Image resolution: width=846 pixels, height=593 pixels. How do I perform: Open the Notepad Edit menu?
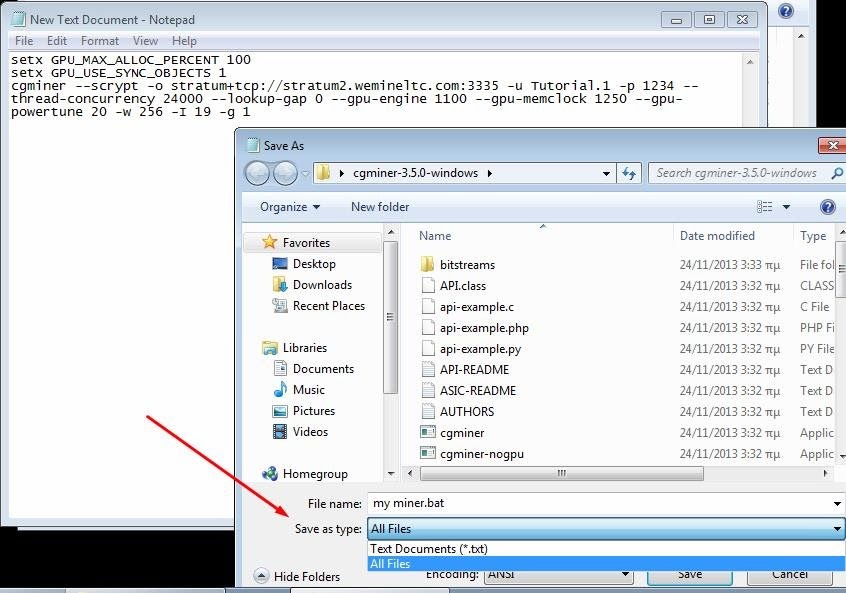(57, 41)
